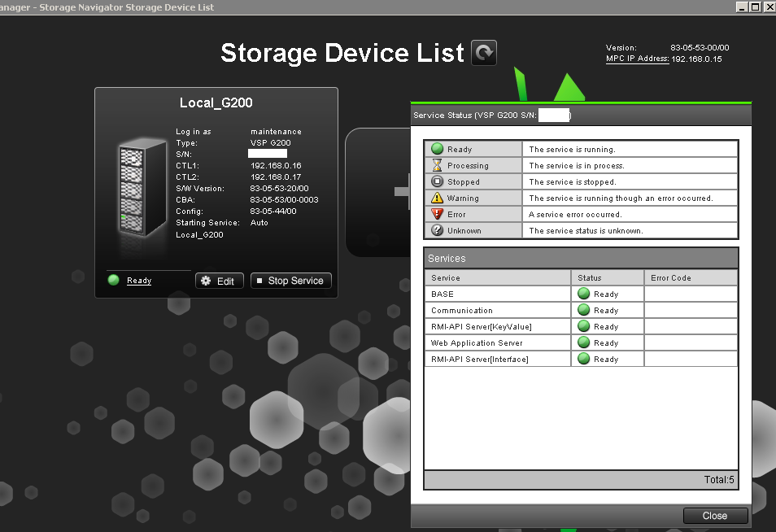The width and height of the screenshot is (776, 532).
Task: Click Config value 83-05-44/00
Action: pyautogui.click(x=273, y=211)
